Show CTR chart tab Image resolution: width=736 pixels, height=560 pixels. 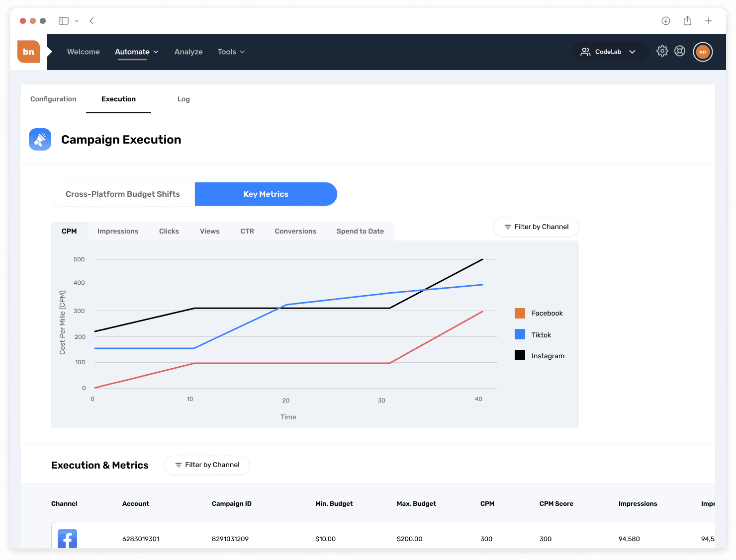247,231
